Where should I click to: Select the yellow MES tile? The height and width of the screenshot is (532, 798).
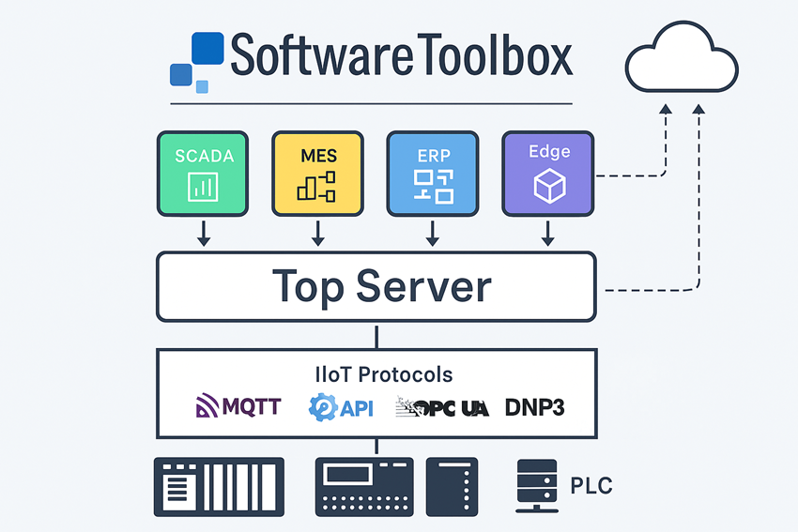(317, 174)
